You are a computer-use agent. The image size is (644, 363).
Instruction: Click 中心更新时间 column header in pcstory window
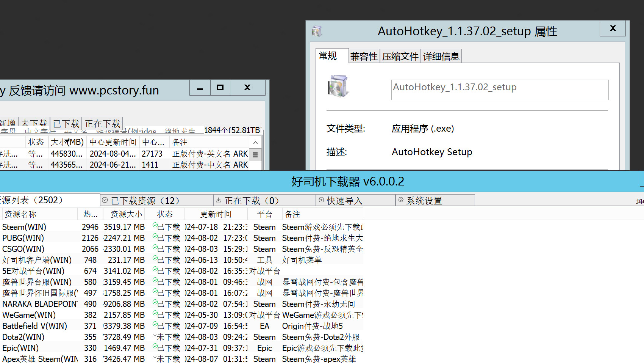point(113,142)
